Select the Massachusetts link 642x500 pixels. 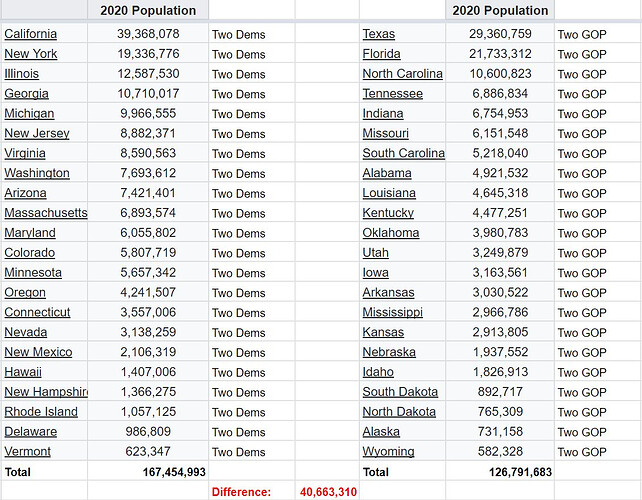[46, 213]
